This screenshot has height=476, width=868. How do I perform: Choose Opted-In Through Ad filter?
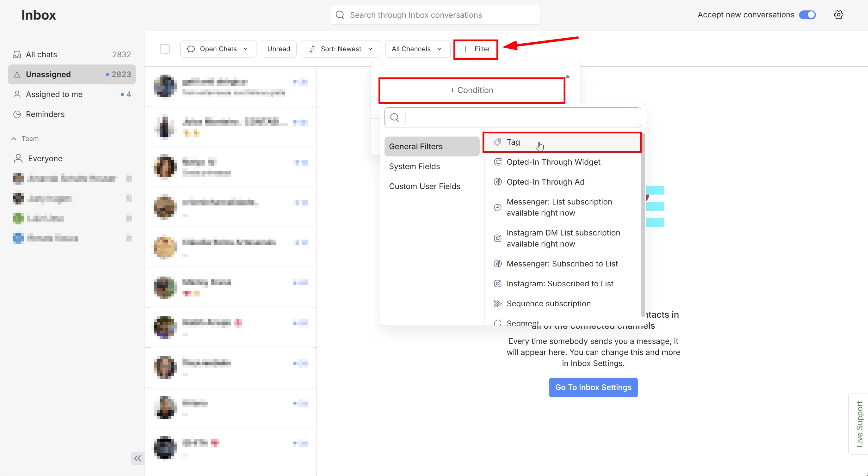coord(545,182)
